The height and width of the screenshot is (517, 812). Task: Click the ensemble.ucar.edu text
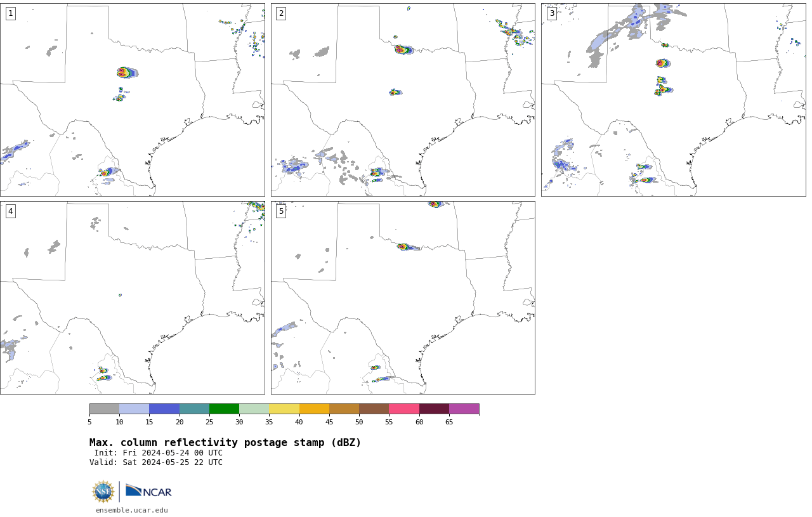click(x=132, y=510)
